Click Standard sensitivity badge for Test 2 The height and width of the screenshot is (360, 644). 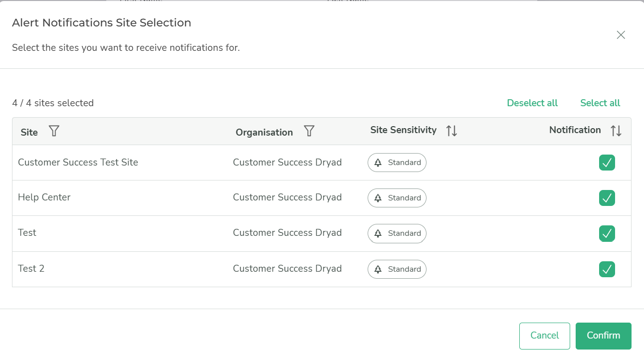click(397, 269)
